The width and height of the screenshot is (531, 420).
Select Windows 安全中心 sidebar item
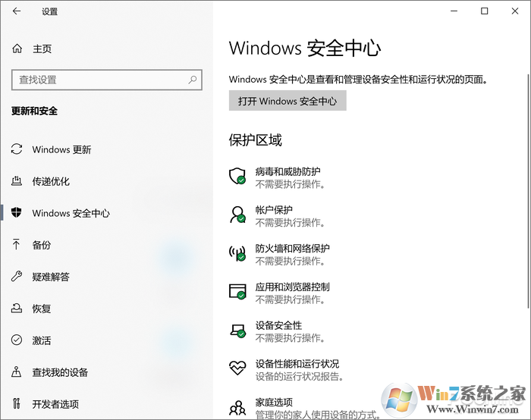tap(71, 213)
